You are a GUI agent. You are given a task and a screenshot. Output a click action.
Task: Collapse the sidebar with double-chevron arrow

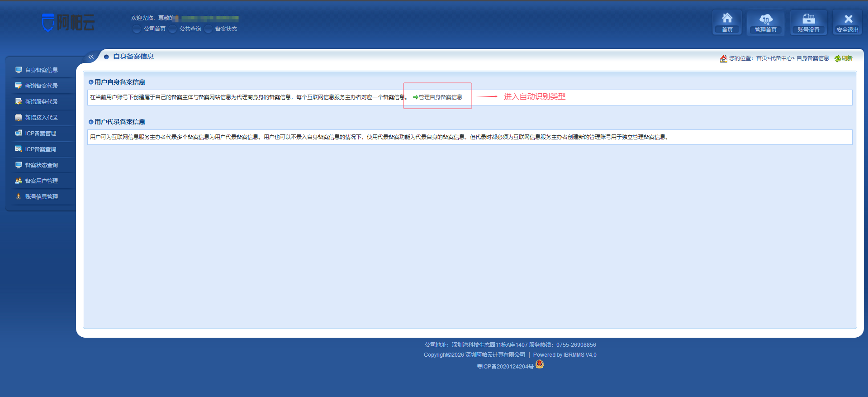(91, 57)
